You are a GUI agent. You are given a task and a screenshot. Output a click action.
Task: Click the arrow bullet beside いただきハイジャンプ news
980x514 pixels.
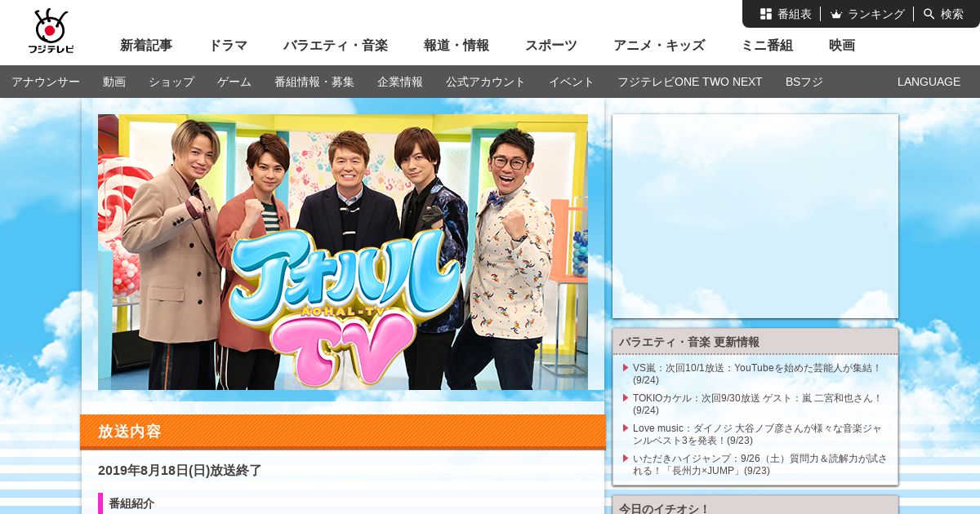626,459
